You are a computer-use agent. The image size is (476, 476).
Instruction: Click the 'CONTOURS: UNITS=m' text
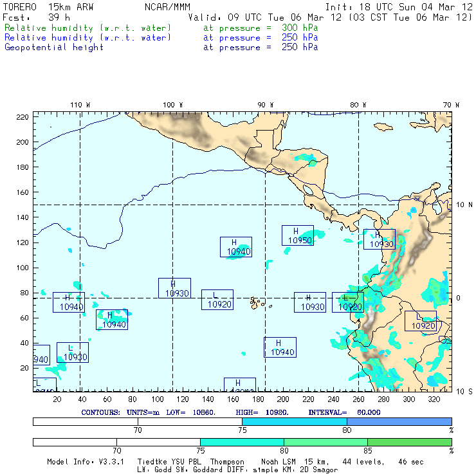pyautogui.click(x=120, y=412)
